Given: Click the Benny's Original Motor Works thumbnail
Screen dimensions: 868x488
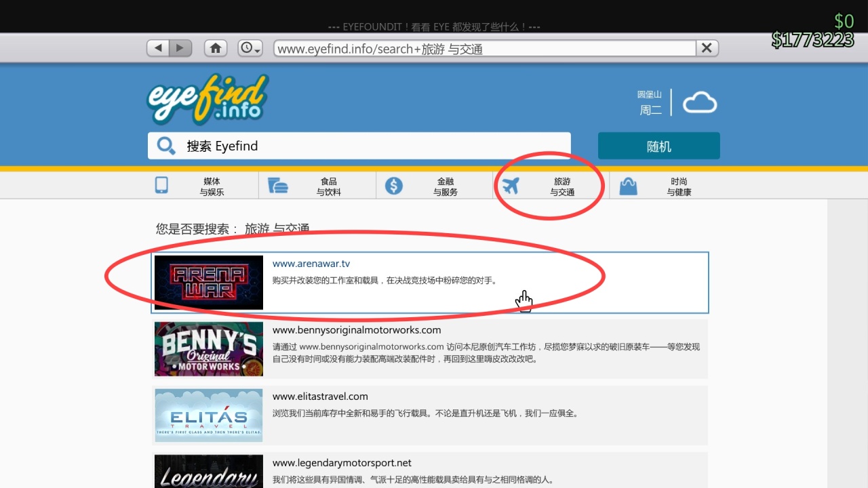Looking at the screenshot, I should point(208,348).
